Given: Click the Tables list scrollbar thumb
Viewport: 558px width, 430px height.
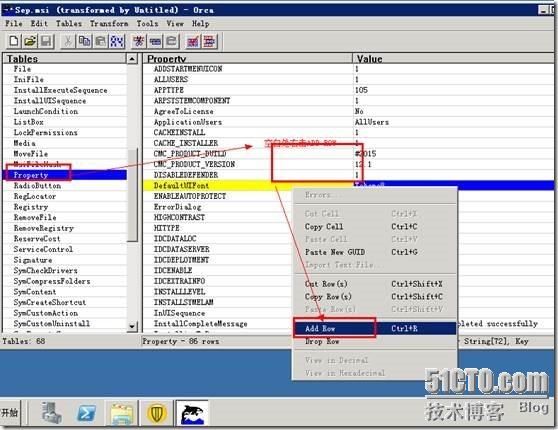Looking at the screenshot, I should (x=132, y=195).
